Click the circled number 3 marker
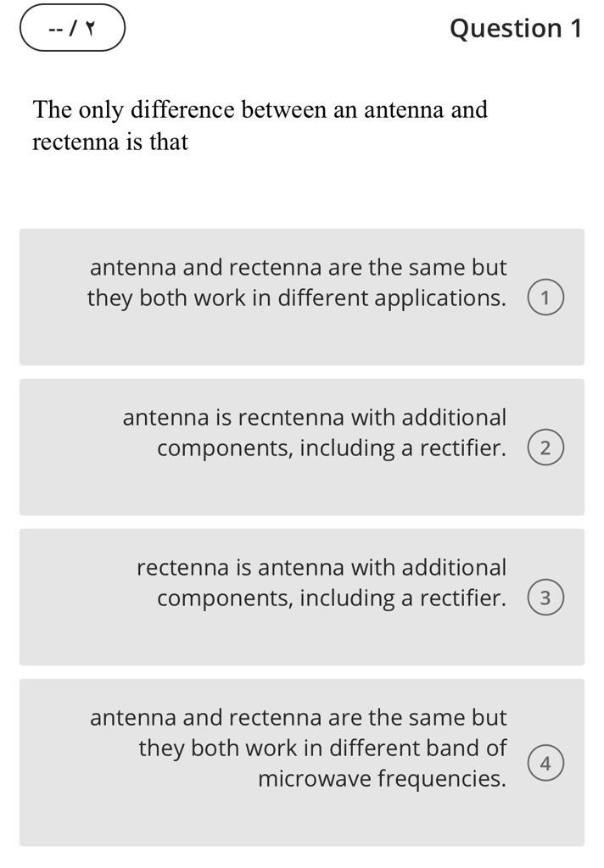This screenshot has height=868, width=604. click(x=545, y=597)
